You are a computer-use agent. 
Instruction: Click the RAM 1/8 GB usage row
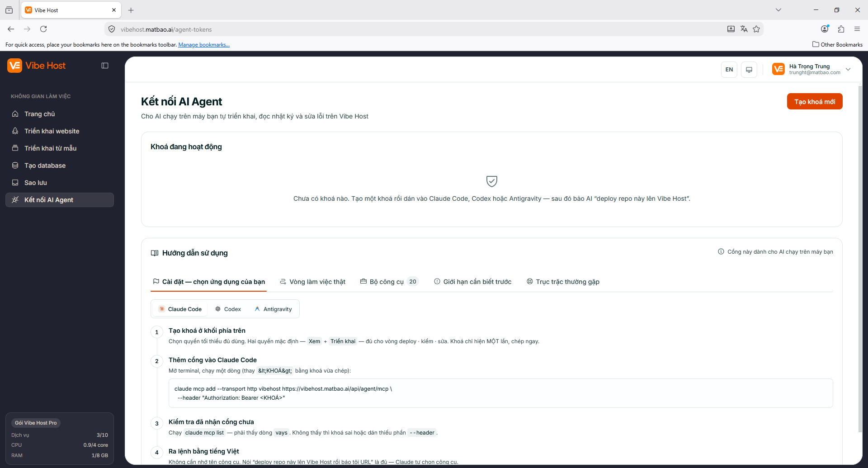tap(60, 455)
